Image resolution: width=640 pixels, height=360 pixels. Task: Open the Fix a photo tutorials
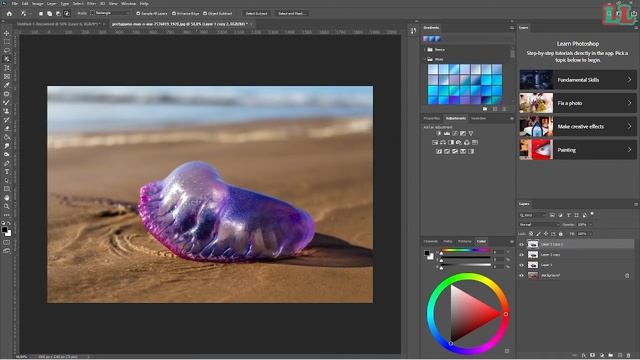click(x=578, y=103)
